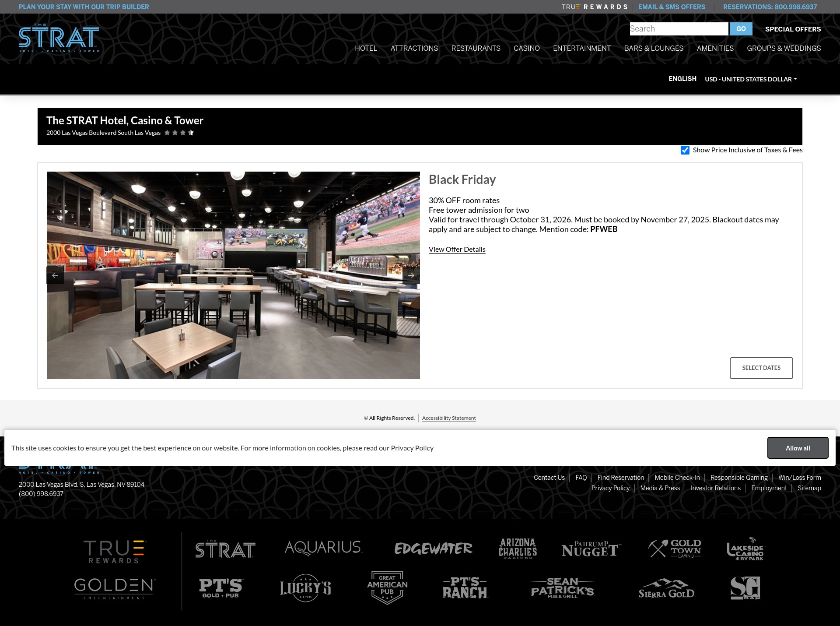Open Media & Press footer link
Image resolution: width=840 pixels, height=626 pixels.
point(660,488)
